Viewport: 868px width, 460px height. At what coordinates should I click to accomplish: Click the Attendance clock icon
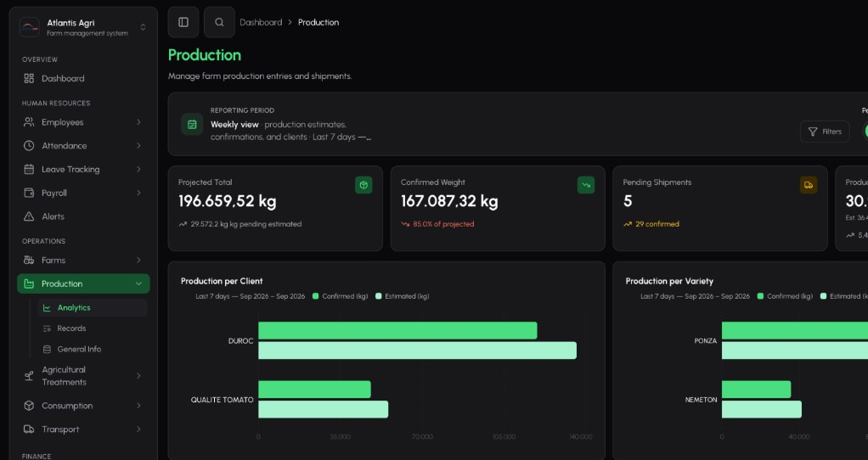coord(29,145)
